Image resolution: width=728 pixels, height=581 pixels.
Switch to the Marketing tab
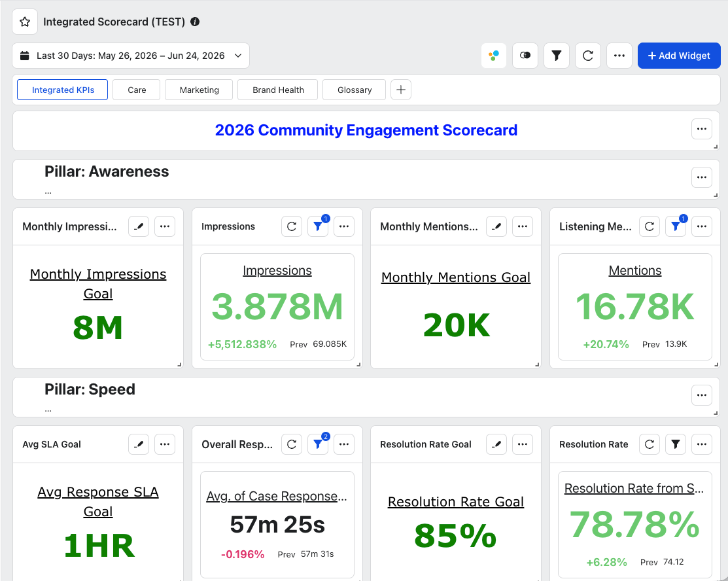199,90
